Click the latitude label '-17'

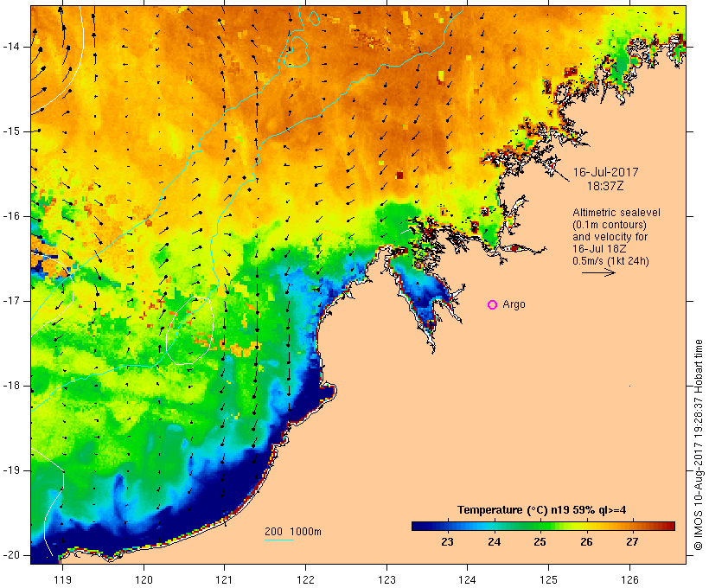(11, 301)
